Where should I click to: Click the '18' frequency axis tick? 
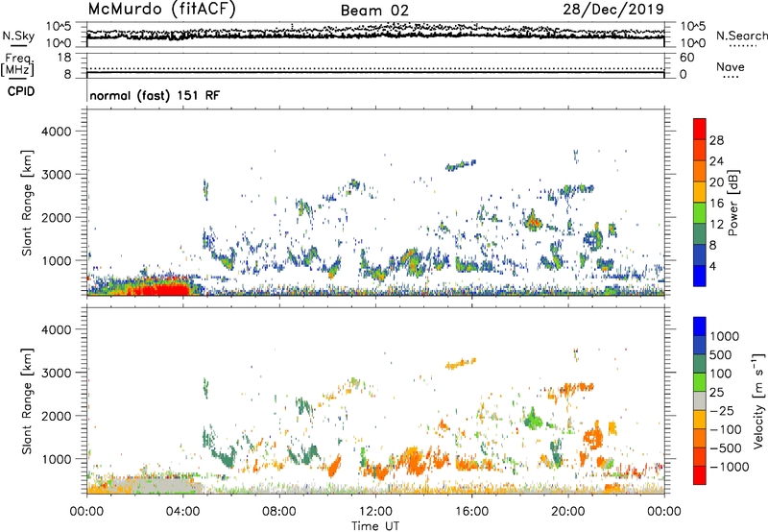(x=64, y=58)
